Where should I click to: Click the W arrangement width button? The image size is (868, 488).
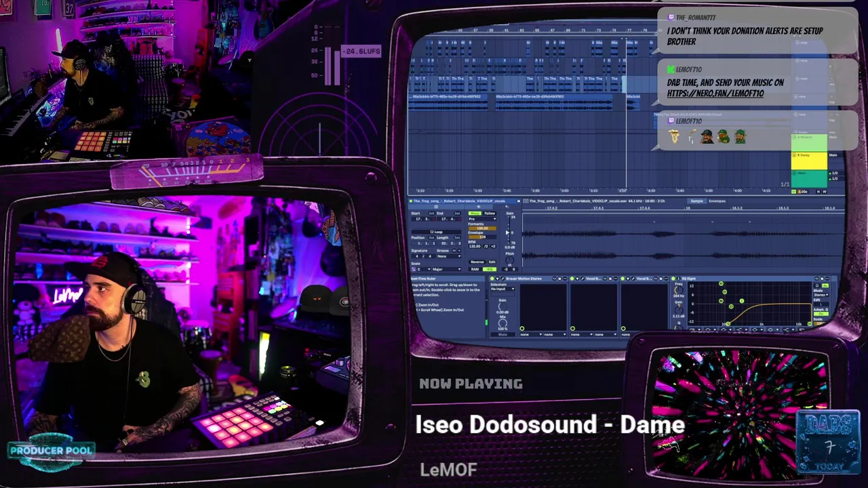825,192
